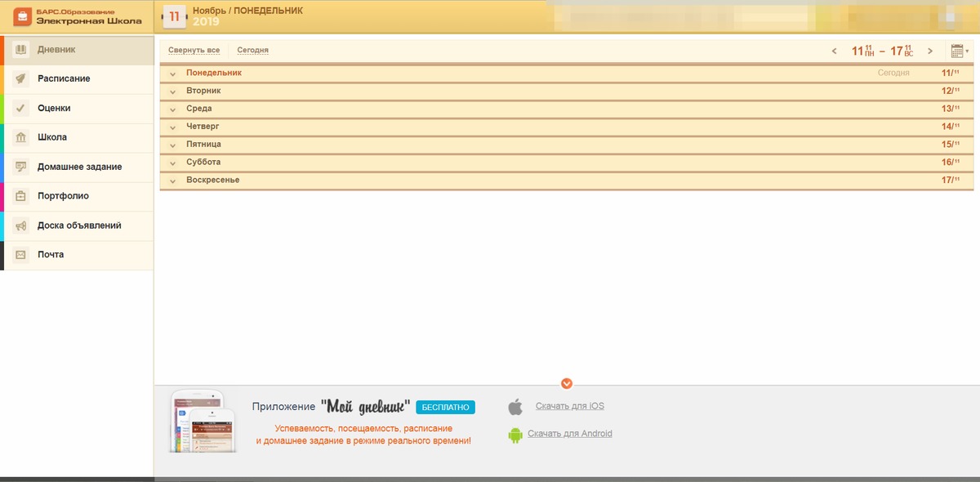980x482 pixels.
Task: Collapse the app promo banner arrow
Action: [x=567, y=384]
